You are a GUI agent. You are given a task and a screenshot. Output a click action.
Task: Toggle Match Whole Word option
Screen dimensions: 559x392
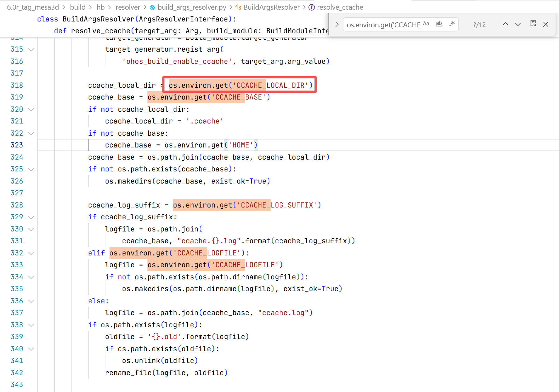tap(439, 24)
